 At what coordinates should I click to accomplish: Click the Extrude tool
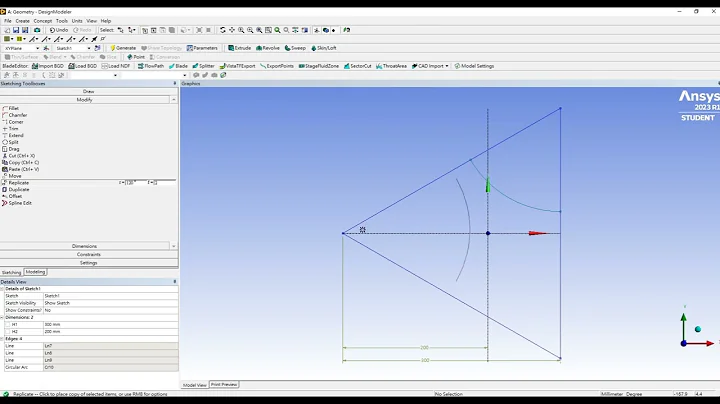[x=240, y=48]
